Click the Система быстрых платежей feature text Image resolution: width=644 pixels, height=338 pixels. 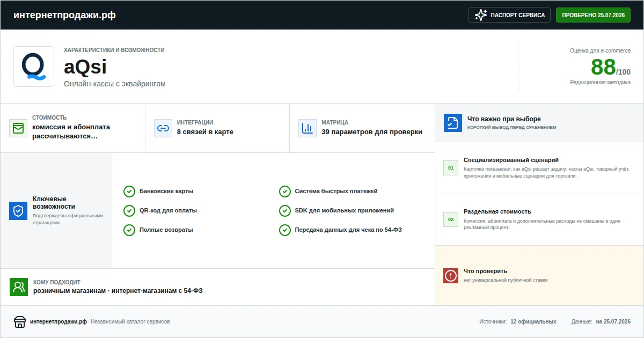(x=336, y=191)
